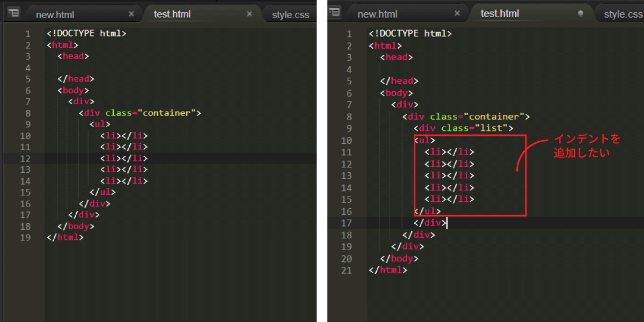Close the test.html tab in the left editor
Viewport: 644px width, 322px height.
point(249,14)
